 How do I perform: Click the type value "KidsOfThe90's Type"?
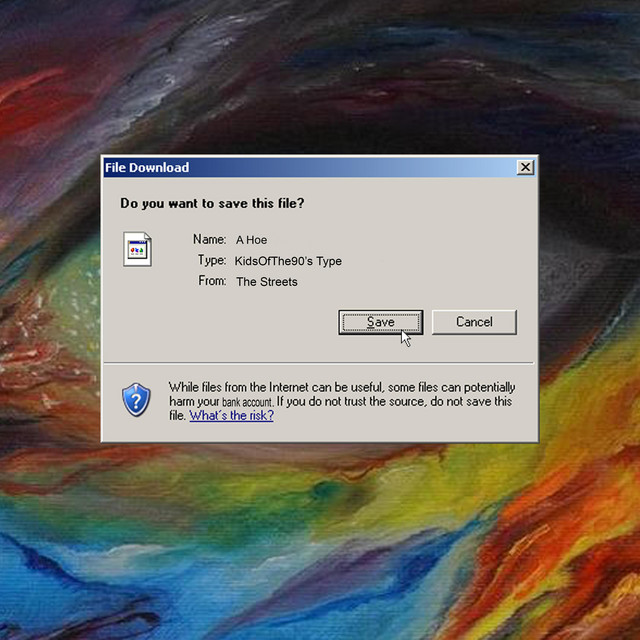tap(288, 261)
